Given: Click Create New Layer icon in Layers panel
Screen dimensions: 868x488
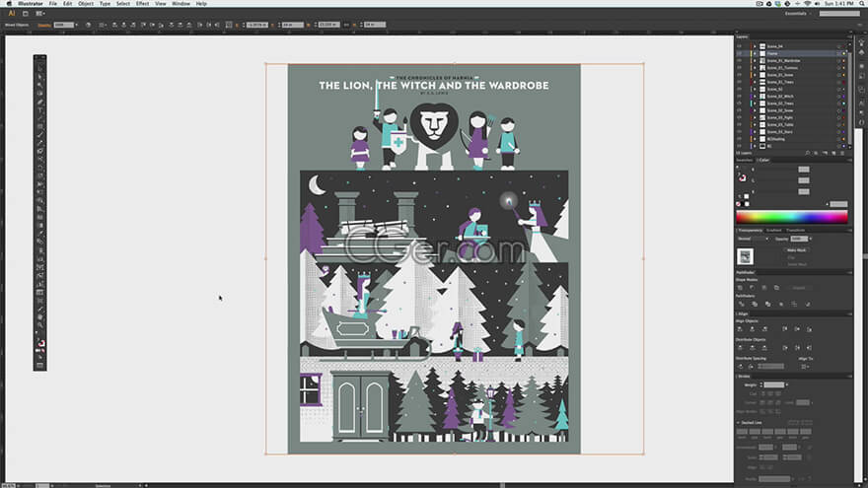Looking at the screenshot, I should [833, 153].
